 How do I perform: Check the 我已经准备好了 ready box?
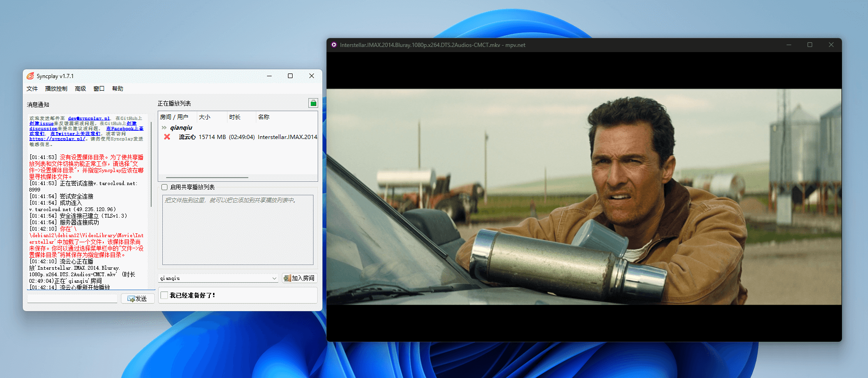click(165, 295)
